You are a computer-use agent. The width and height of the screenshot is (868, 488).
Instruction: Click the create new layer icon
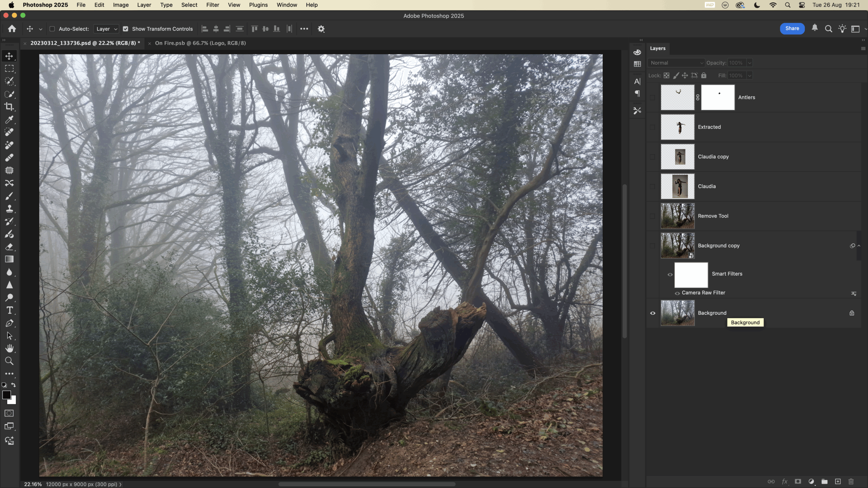coord(838,482)
